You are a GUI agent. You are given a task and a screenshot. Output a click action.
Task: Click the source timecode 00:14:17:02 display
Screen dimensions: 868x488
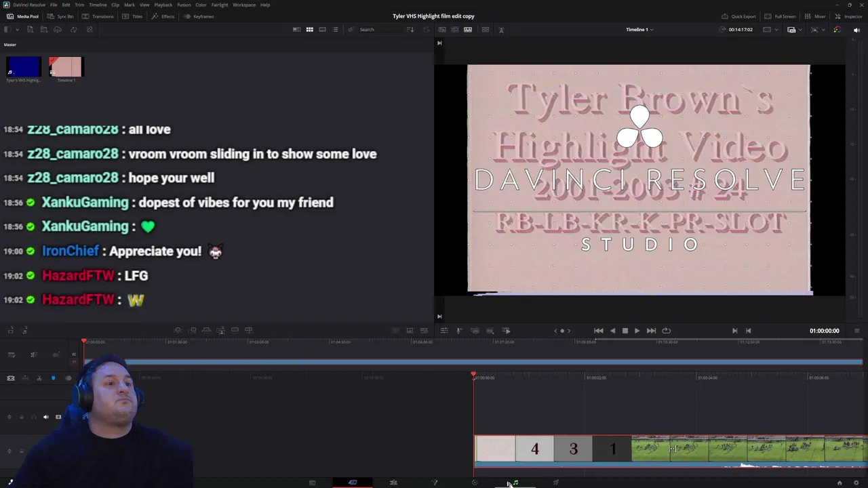[741, 30]
